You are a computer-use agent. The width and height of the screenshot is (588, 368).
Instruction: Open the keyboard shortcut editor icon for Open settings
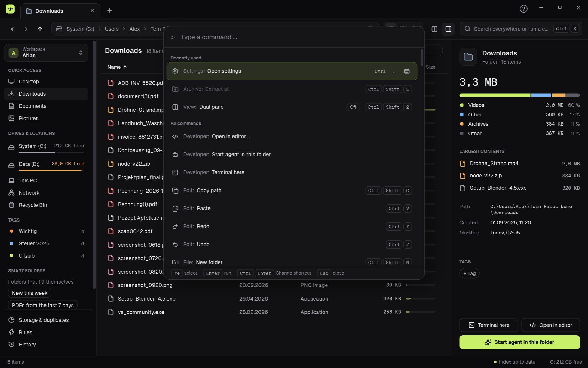point(407,71)
